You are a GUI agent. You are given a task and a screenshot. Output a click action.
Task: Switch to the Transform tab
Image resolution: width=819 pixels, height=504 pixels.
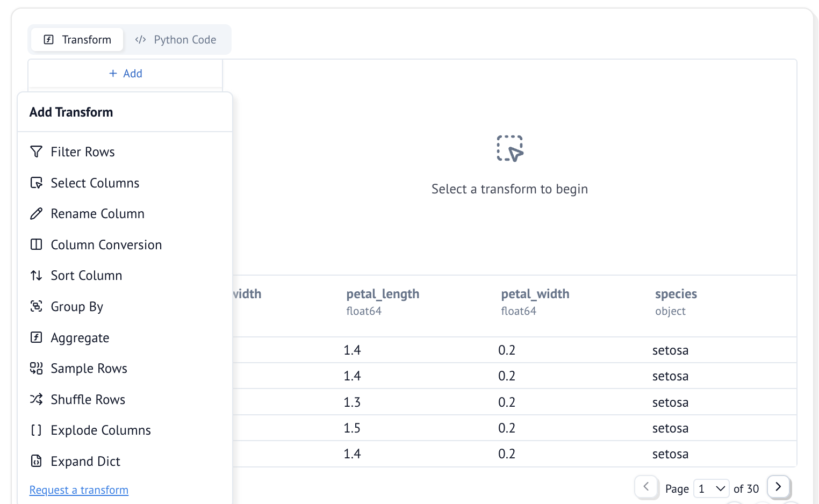point(77,40)
